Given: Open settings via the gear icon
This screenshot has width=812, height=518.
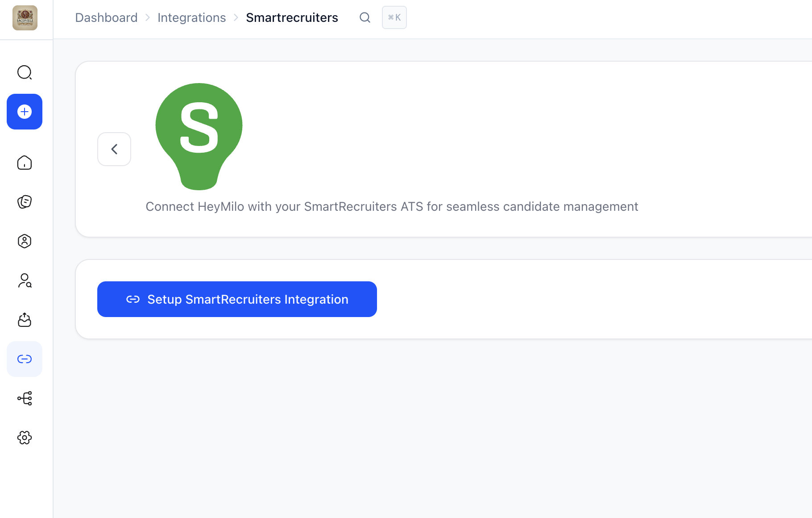Looking at the screenshot, I should [25, 438].
